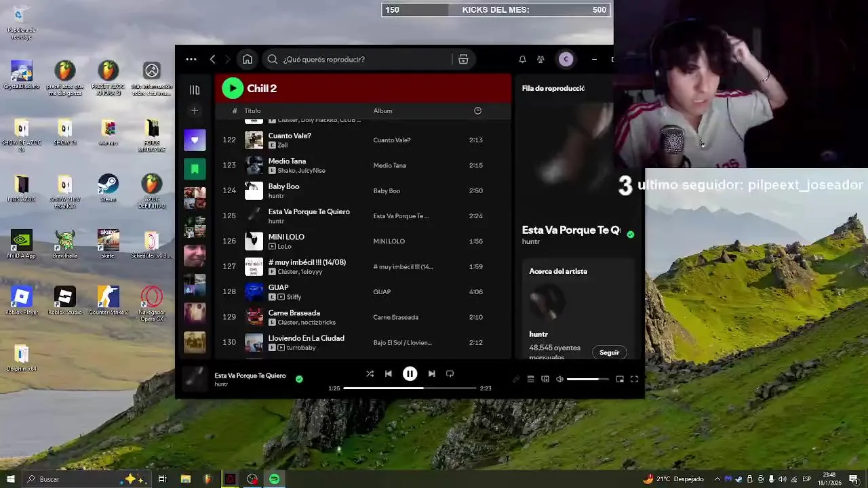Expand hidden system tray icons
868x488 pixels.
717,479
